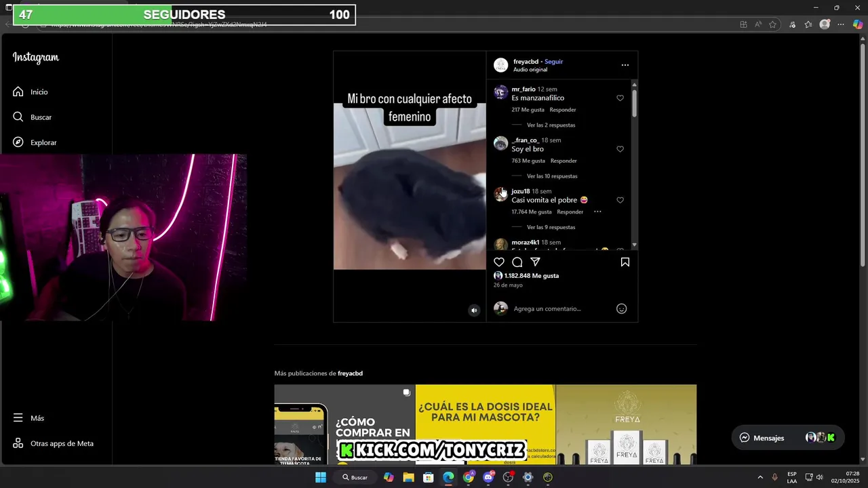
Task: Add page to favorites star icon
Action: (772, 24)
